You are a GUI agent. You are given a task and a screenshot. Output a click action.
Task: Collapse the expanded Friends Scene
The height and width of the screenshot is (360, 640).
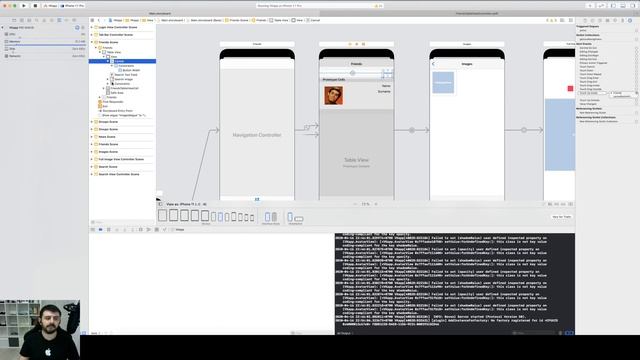pyautogui.click(x=91, y=42)
